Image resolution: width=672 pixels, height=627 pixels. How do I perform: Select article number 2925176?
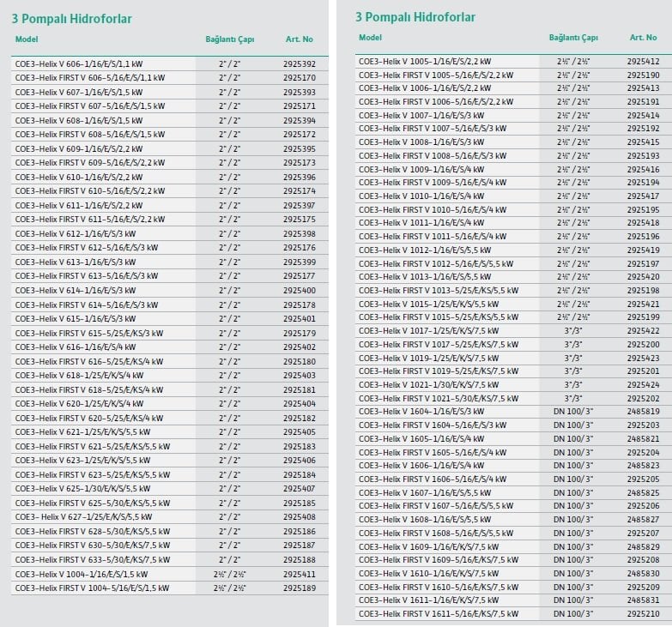click(300, 248)
